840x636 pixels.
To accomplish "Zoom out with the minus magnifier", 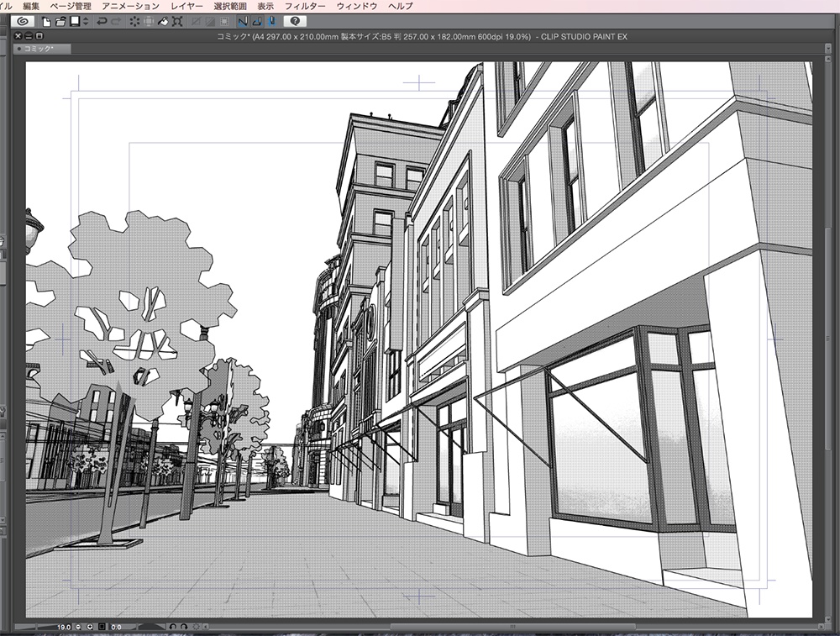I will point(78,627).
